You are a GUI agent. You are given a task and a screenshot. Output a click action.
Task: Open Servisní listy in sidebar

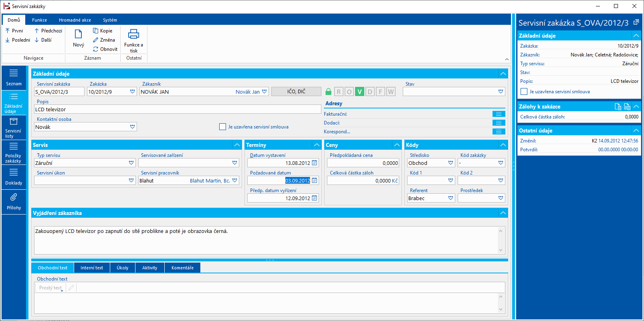pos(14,128)
